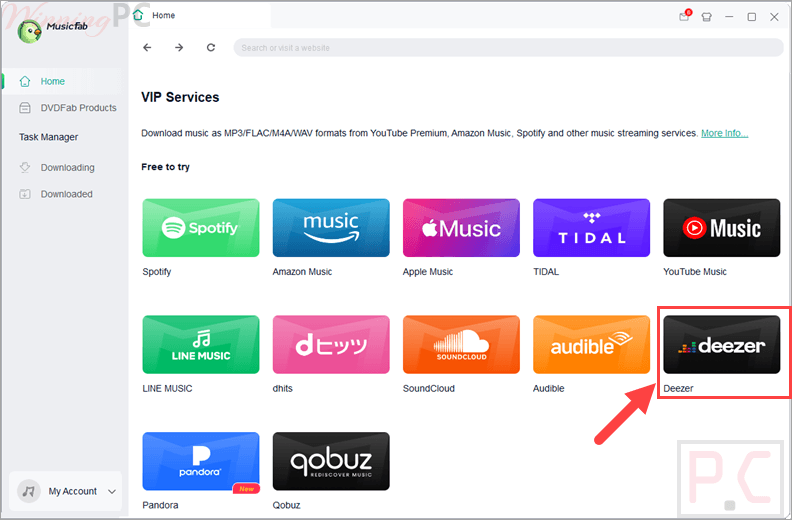Open DVDFab Products in sidebar
792x520 pixels.
[x=67, y=108]
